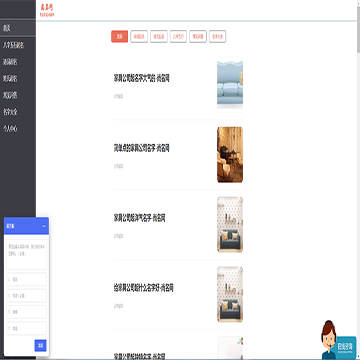This screenshot has height=360, width=360.
Task: Open the warm golden living room thumbnail
Action: point(230,154)
